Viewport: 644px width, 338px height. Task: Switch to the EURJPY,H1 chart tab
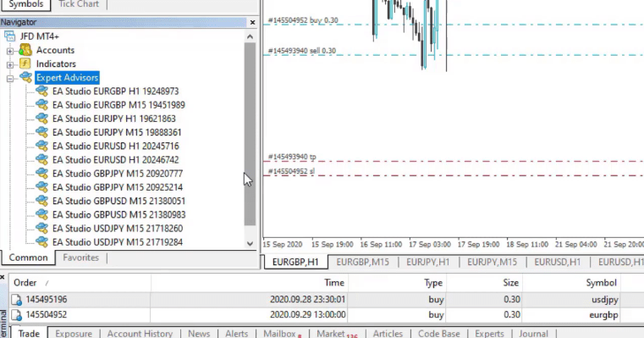(x=428, y=262)
